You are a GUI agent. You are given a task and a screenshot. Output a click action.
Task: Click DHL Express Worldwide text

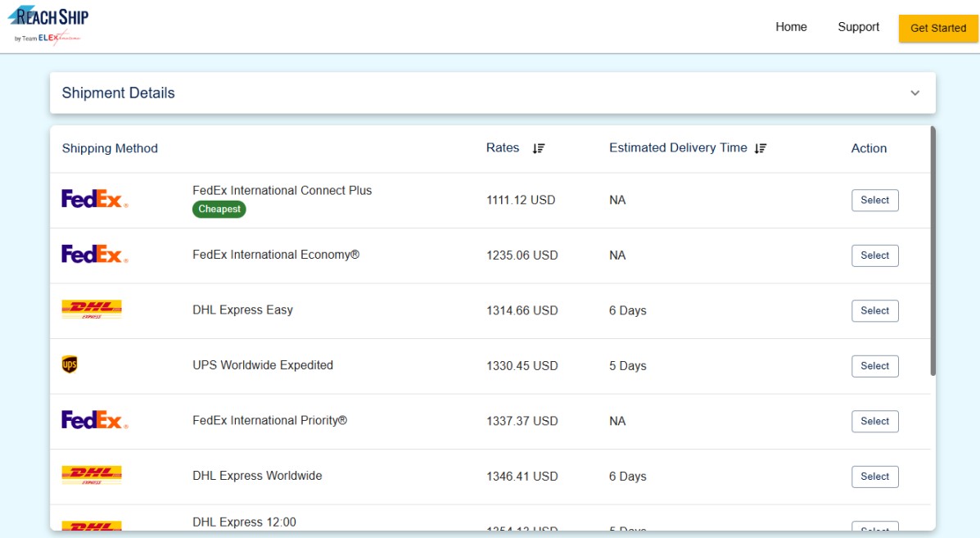coord(257,476)
